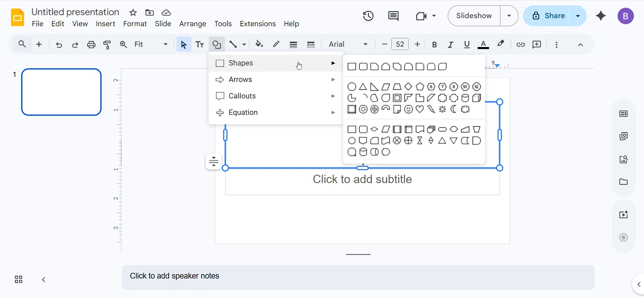
Task: Choose the moon shape
Action: [x=453, y=109]
